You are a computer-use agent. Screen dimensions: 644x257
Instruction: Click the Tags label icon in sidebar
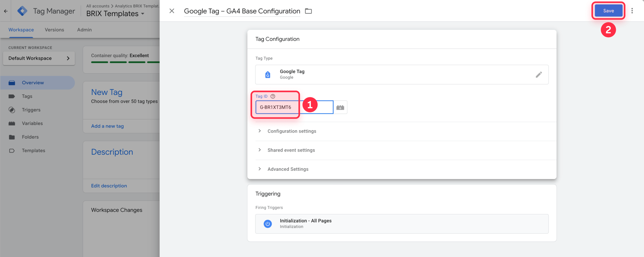pyautogui.click(x=12, y=96)
